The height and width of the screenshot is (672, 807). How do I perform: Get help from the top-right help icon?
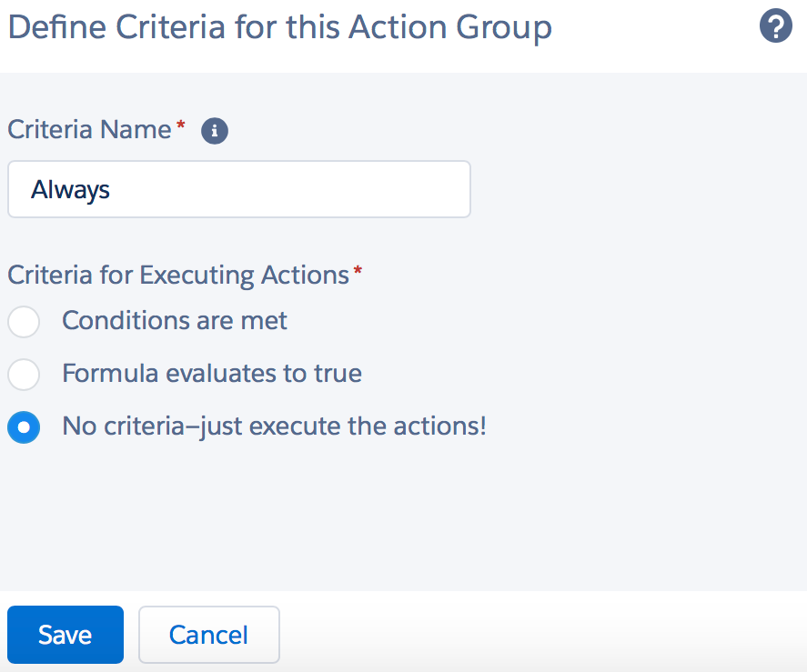point(775,25)
